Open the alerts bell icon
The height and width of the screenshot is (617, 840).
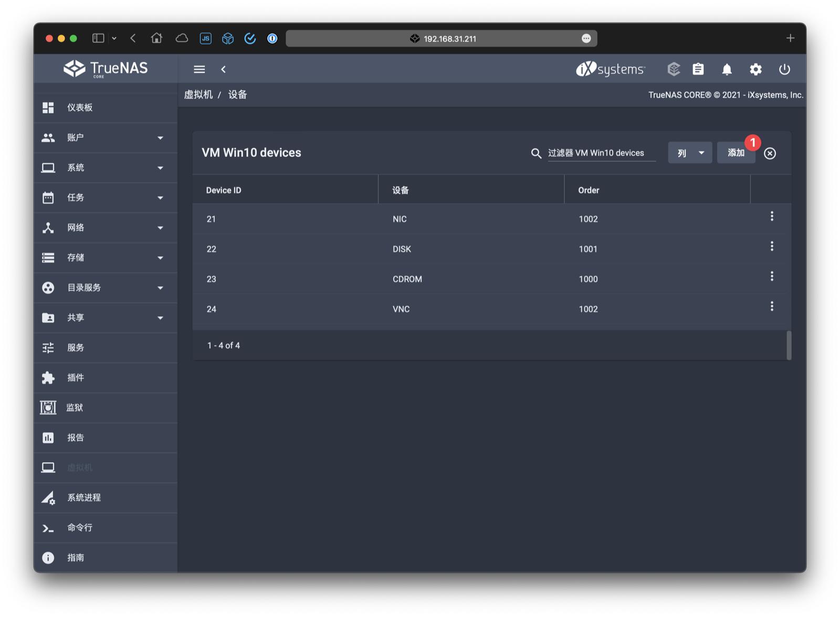(728, 69)
